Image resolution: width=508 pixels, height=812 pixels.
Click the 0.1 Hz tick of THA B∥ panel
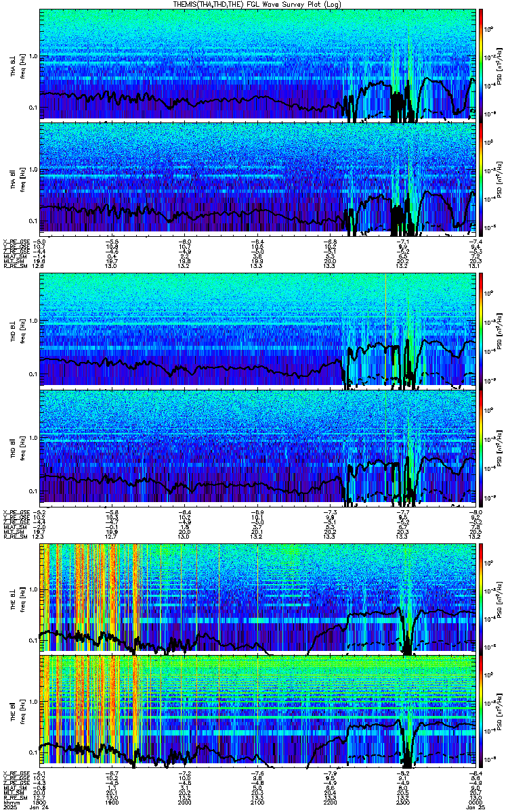point(33,221)
